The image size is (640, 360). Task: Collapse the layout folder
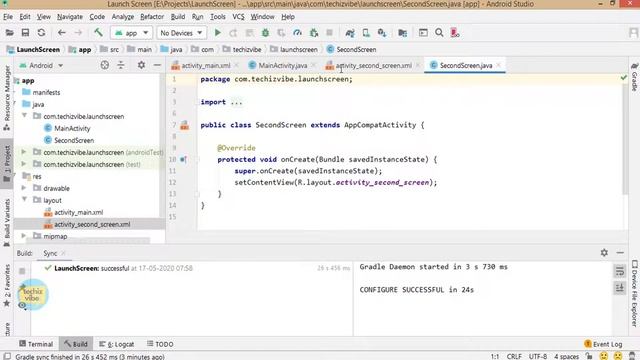click(x=24, y=200)
